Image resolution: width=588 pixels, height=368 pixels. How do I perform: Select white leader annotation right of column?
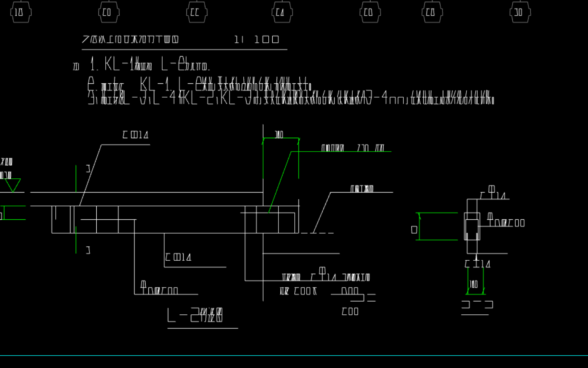click(x=362, y=189)
